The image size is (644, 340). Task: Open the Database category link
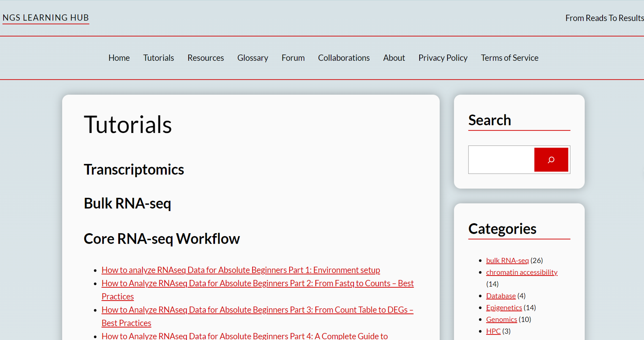[501, 296]
